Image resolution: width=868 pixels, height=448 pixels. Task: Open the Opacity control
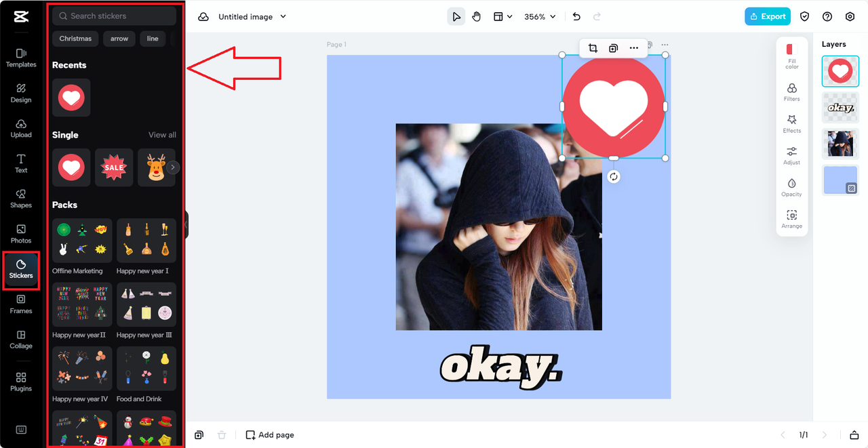coord(791,188)
